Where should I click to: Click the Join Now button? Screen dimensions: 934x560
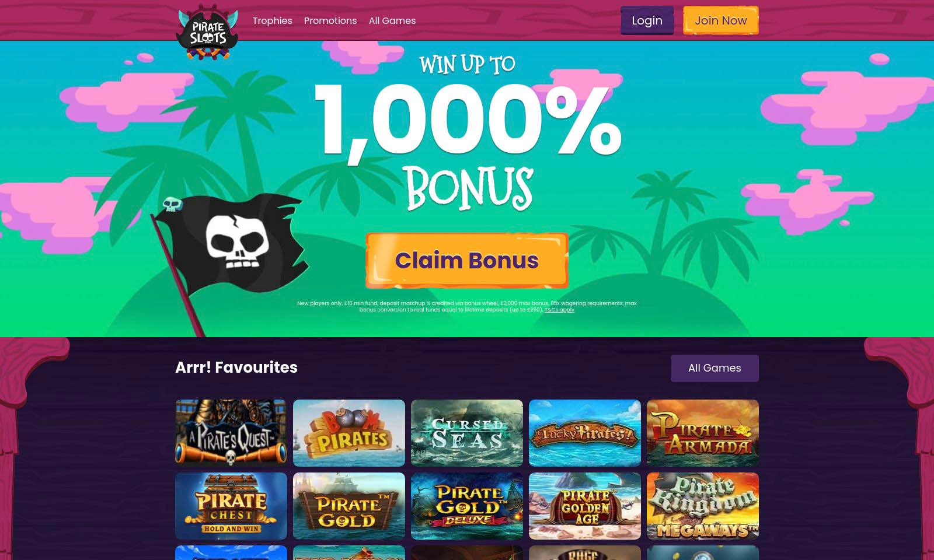(x=721, y=20)
